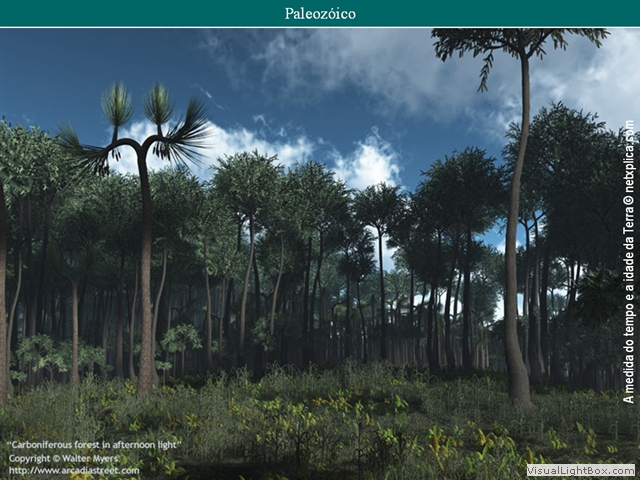Click the Copyright © Walter Myers text
This screenshot has height=480, width=640.
[64, 458]
